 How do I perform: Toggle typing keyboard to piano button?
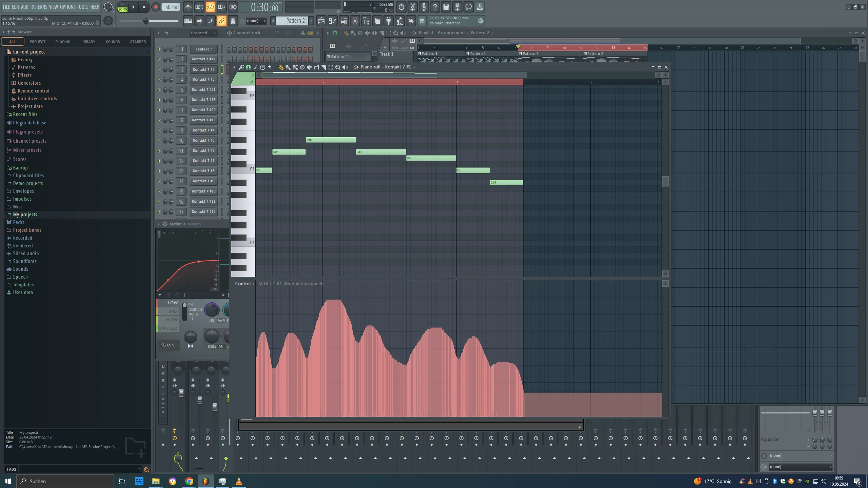[x=188, y=21]
